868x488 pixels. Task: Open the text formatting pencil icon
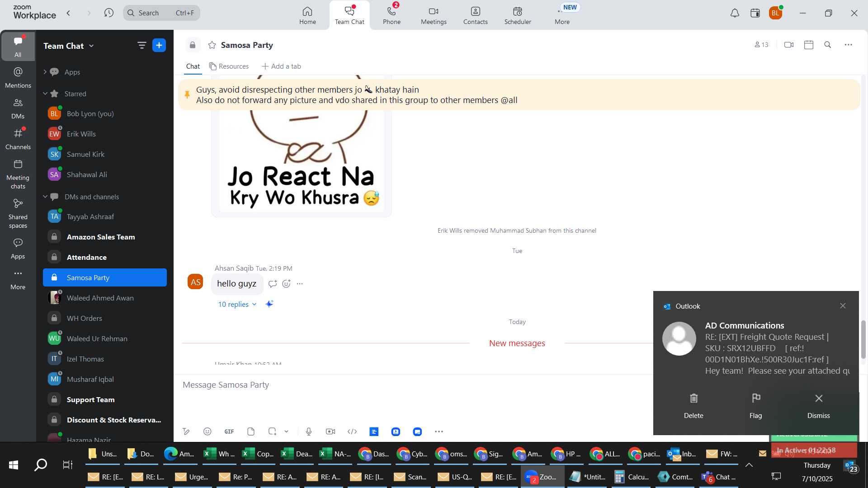click(x=186, y=432)
